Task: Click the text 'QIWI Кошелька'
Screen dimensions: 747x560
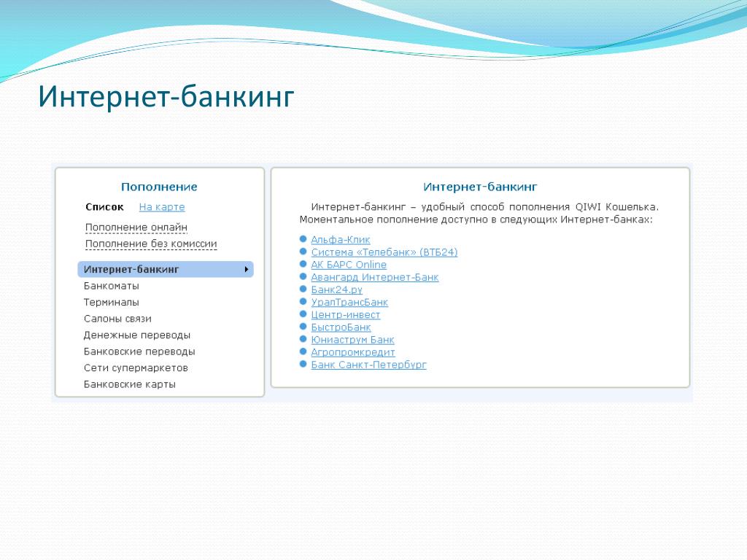Action: click(616, 207)
